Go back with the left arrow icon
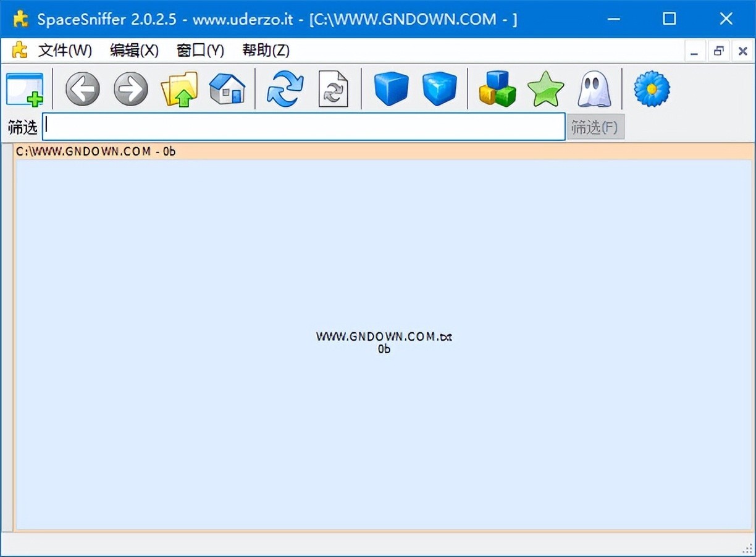Screen dimensions: 756x557 pos(83,89)
